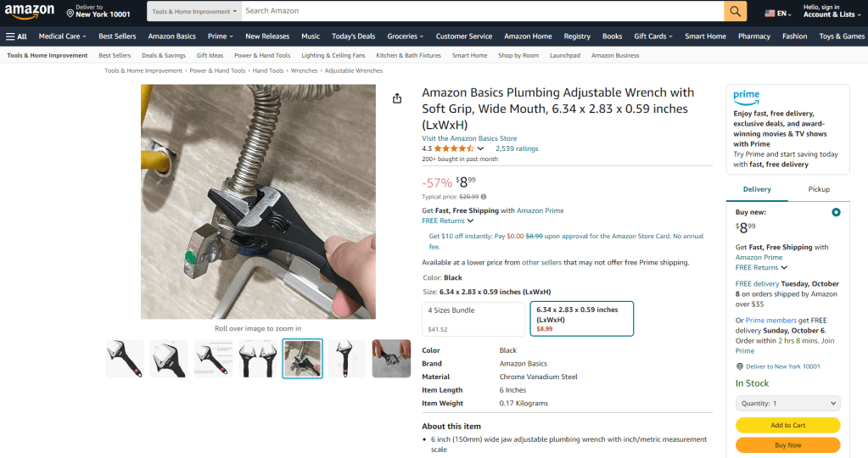Click the Add to Cart button
The width and height of the screenshot is (868, 458).
pos(787,425)
